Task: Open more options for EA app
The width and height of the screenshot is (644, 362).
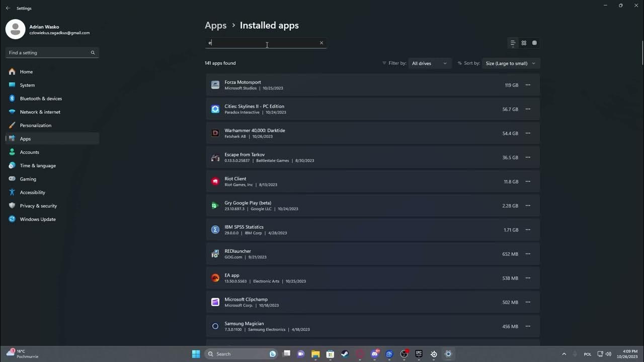Action: coord(528,278)
